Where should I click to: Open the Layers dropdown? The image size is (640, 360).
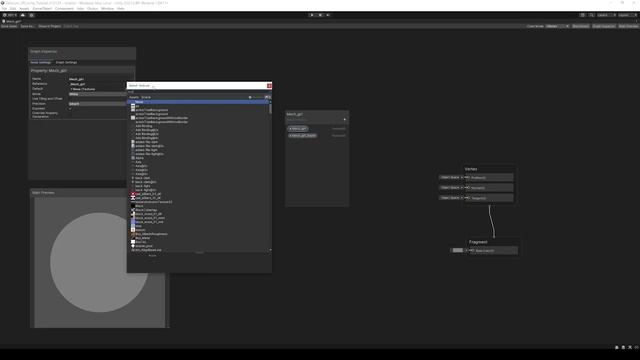(606, 15)
